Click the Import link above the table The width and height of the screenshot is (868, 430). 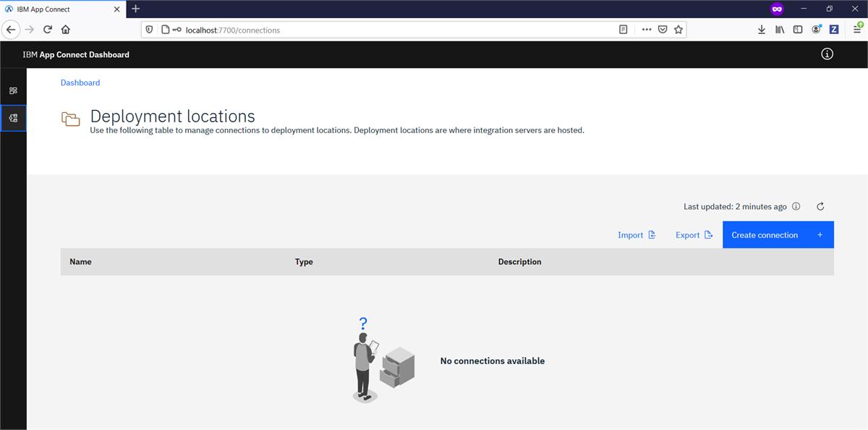635,235
